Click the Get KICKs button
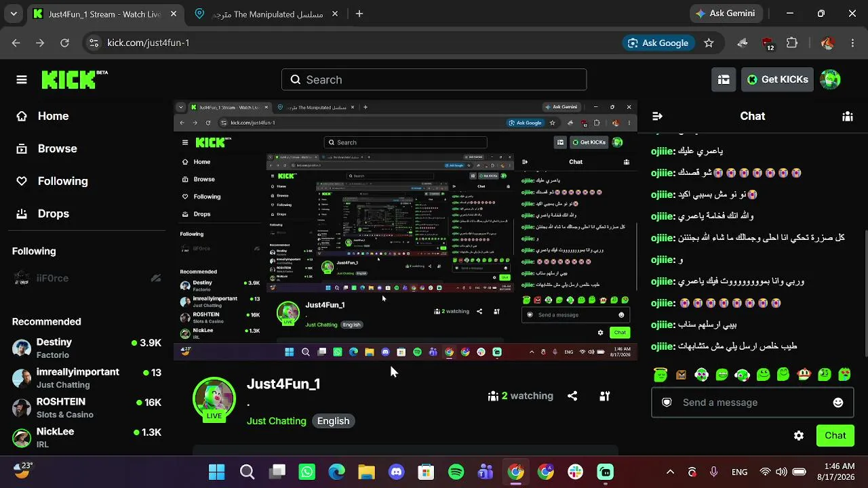The height and width of the screenshot is (488, 868). [x=777, y=79]
